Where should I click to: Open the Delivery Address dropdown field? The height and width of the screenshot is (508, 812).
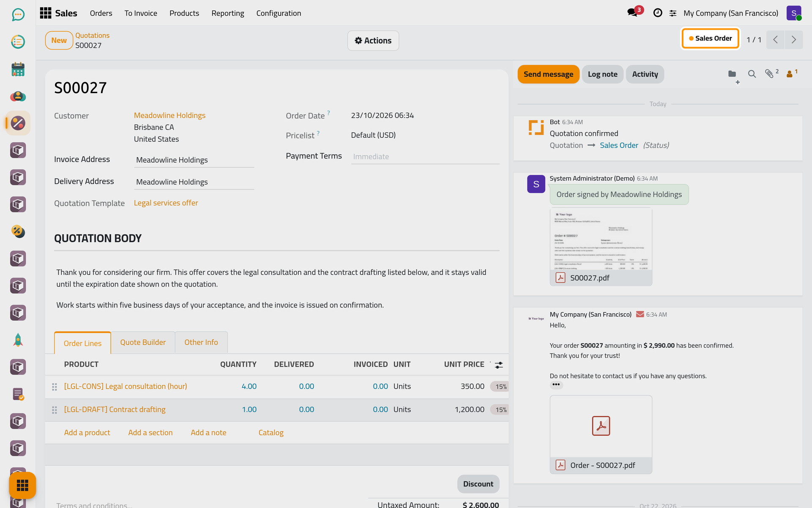coord(194,182)
